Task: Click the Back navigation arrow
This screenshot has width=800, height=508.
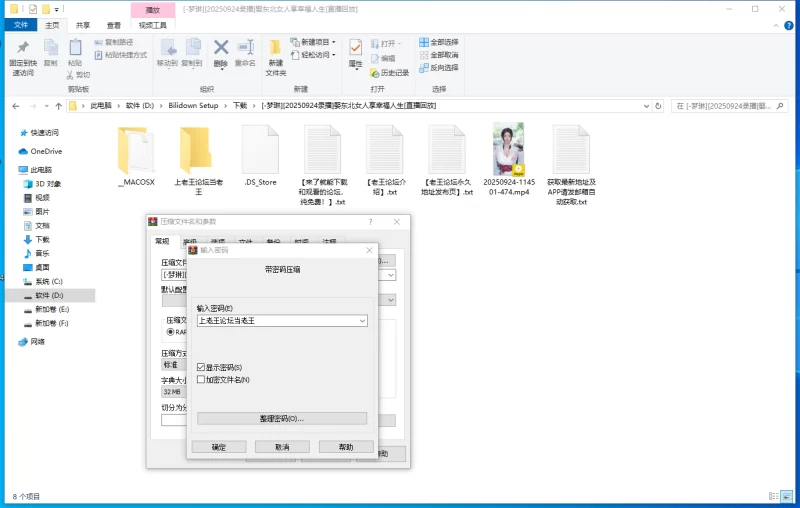Action: (x=16, y=106)
